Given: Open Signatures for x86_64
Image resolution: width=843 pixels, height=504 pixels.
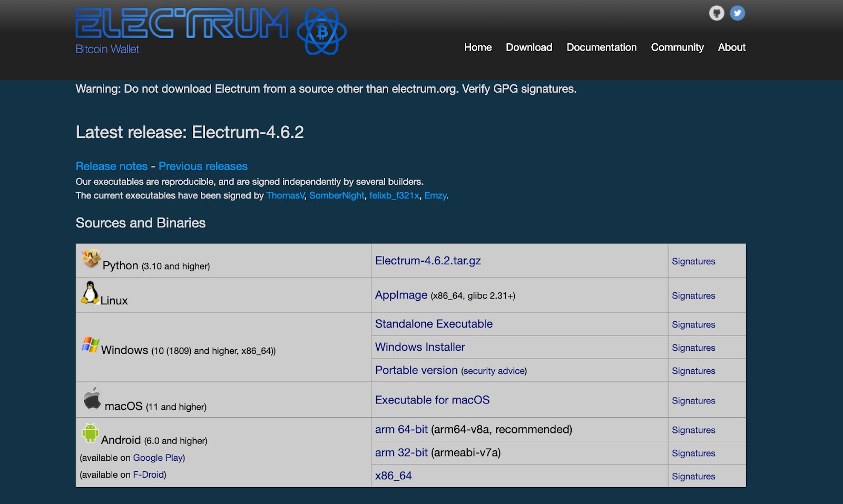Looking at the screenshot, I should pos(693,477).
